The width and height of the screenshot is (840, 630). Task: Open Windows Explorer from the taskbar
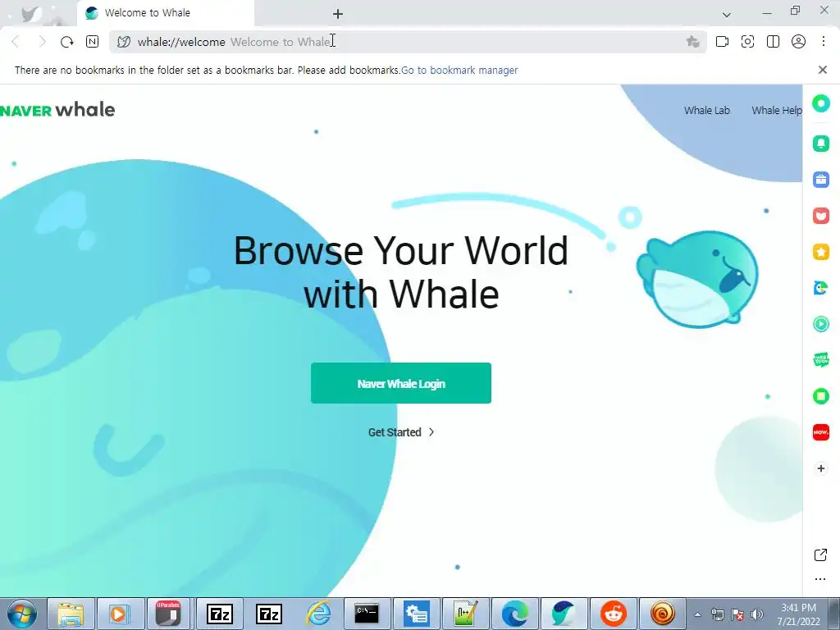(x=71, y=614)
